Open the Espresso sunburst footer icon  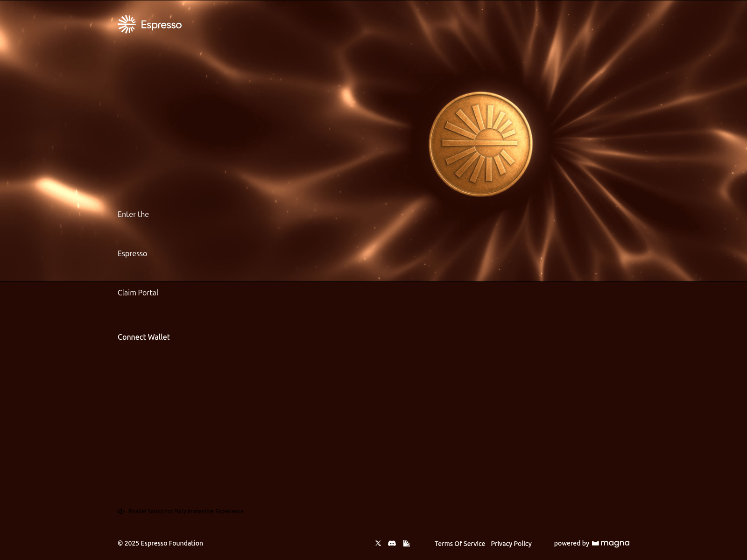(x=407, y=543)
